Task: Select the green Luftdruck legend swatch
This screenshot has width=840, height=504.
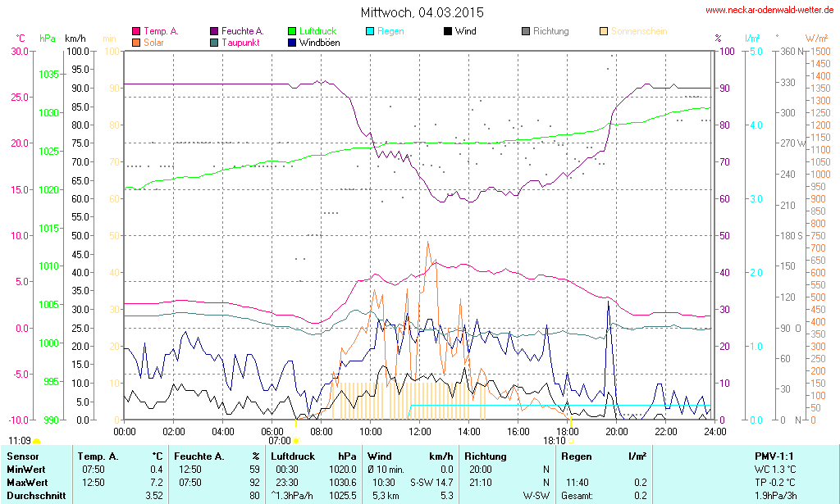Action: click(293, 32)
